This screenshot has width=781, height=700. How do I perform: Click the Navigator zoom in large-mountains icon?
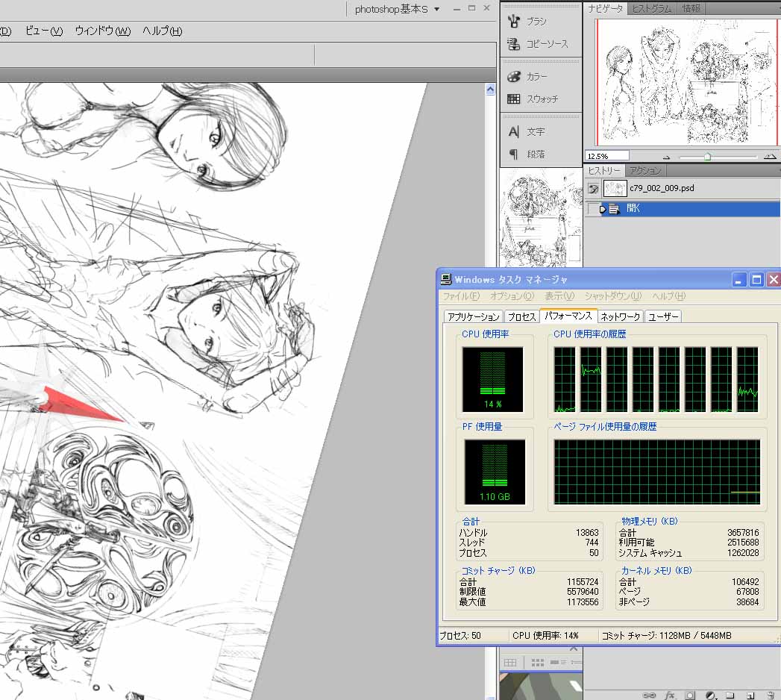click(770, 157)
